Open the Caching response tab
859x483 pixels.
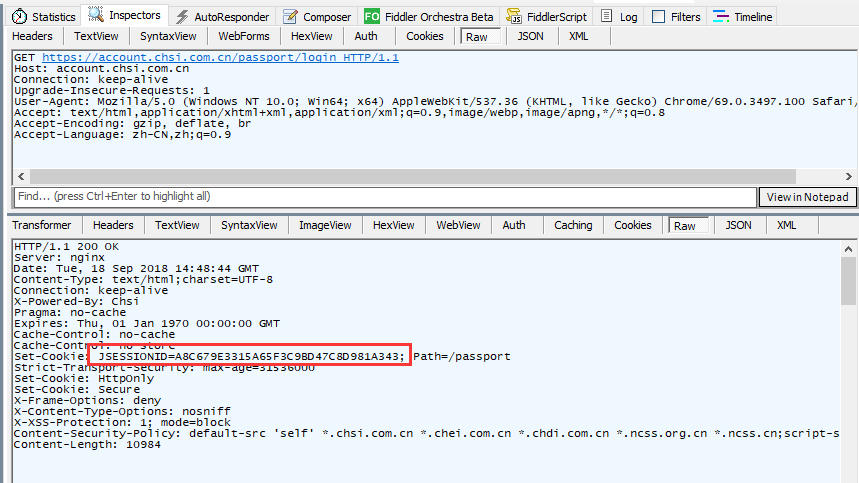click(573, 225)
